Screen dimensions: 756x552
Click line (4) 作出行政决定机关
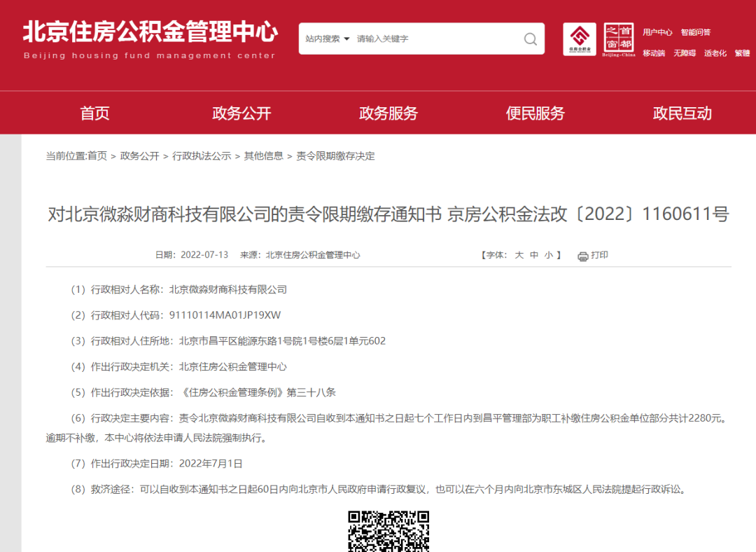[x=178, y=366]
